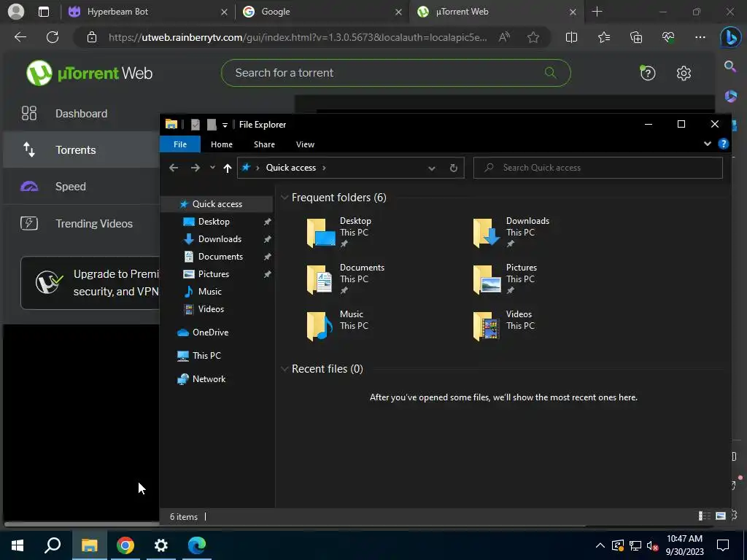747x560 pixels.
Task: Open Dashboard in uTorrent sidebar
Action: point(81,113)
